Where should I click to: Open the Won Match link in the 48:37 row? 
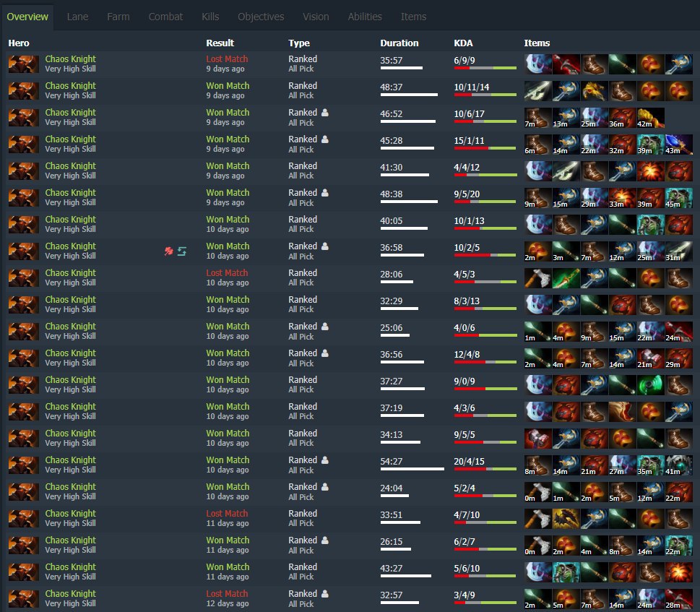tap(228, 86)
